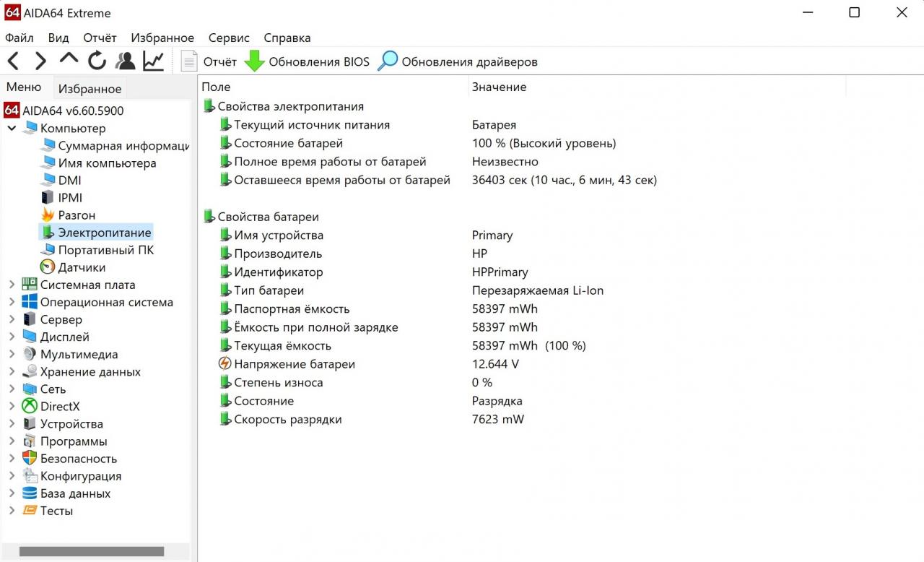Open user profile icon in toolbar

click(x=126, y=61)
